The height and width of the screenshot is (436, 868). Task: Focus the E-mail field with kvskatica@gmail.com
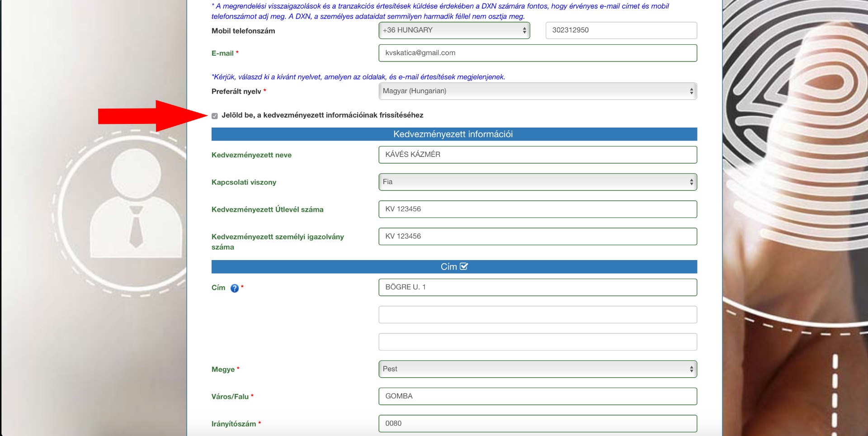(537, 53)
